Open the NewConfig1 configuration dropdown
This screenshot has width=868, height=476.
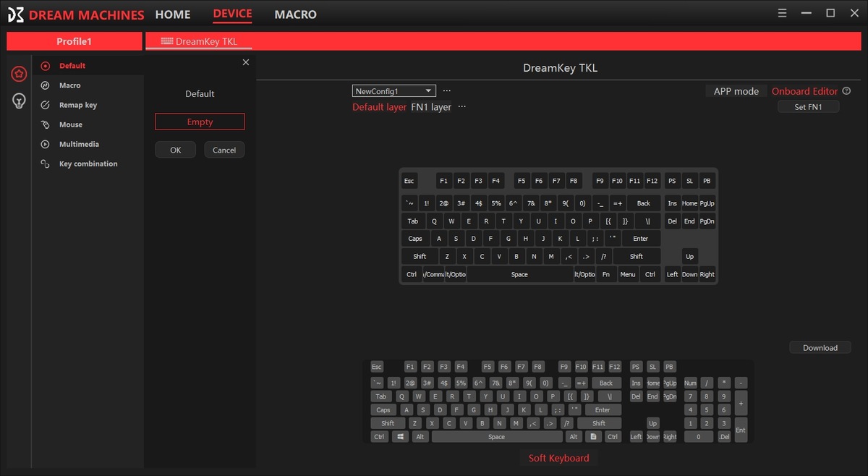pos(394,91)
